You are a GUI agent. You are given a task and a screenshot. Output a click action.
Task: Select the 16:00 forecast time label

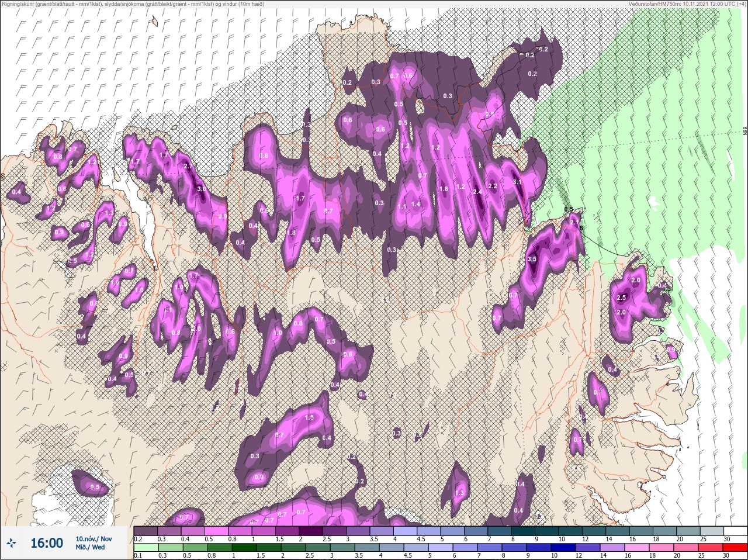coord(47,543)
